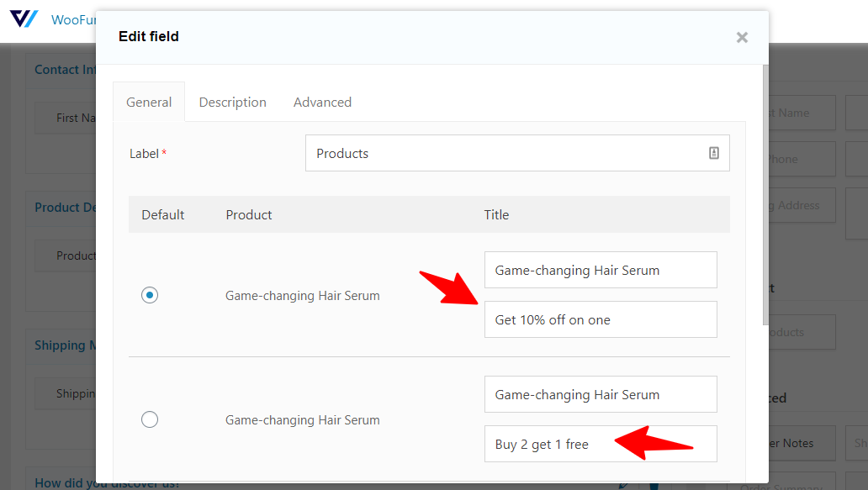This screenshot has width=868, height=490.
Task: Select the default radio for second Hair Serum
Action: pyautogui.click(x=150, y=419)
